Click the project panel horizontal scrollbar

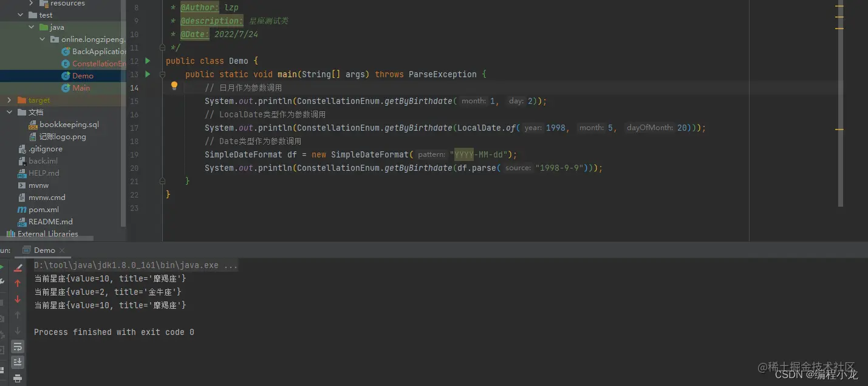(x=47, y=239)
